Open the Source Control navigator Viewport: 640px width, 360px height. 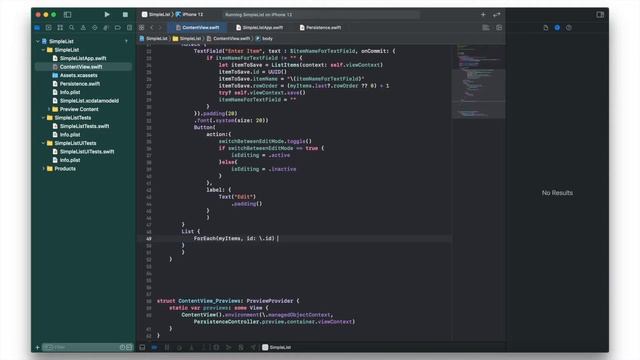point(49,28)
